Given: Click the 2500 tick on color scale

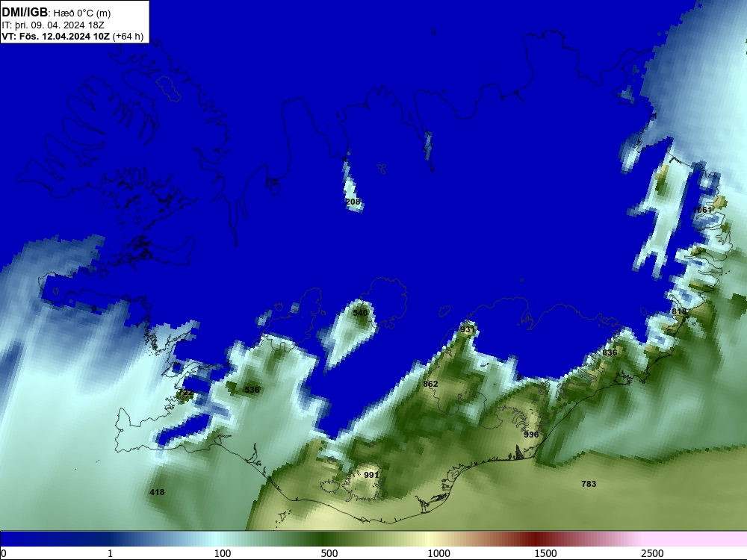Looking at the screenshot, I should coord(652,553).
